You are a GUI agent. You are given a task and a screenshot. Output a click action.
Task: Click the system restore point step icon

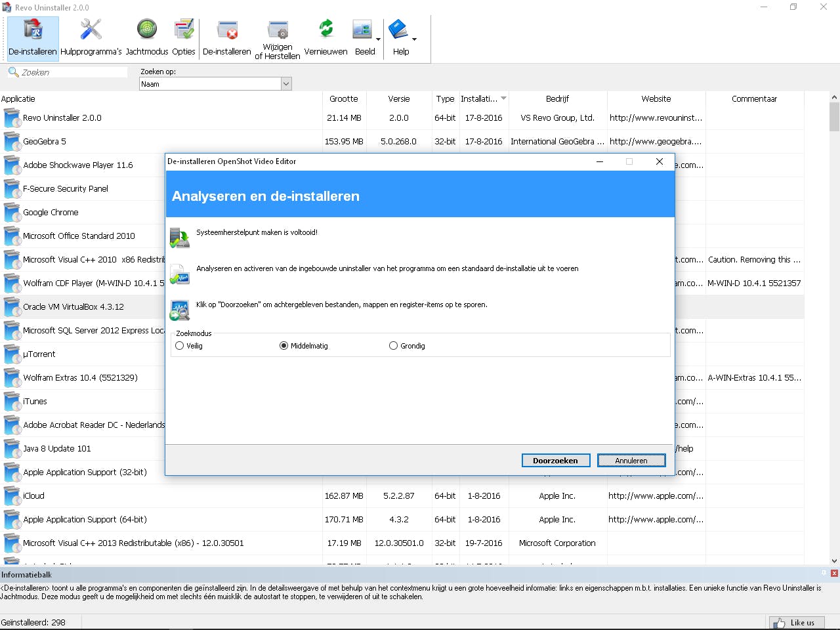(179, 238)
